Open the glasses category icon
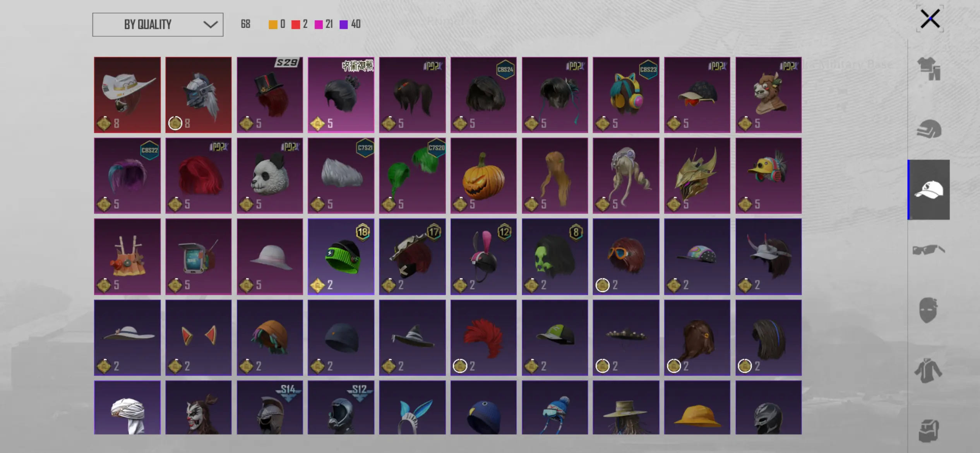Viewport: 980px width, 453px height. click(x=929, y=250)
